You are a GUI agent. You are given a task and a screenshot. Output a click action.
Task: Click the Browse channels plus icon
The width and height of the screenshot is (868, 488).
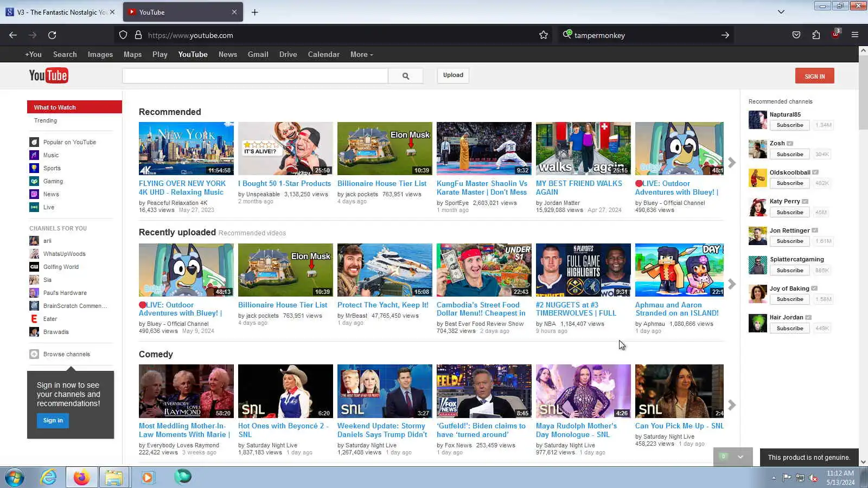(34, 354)
